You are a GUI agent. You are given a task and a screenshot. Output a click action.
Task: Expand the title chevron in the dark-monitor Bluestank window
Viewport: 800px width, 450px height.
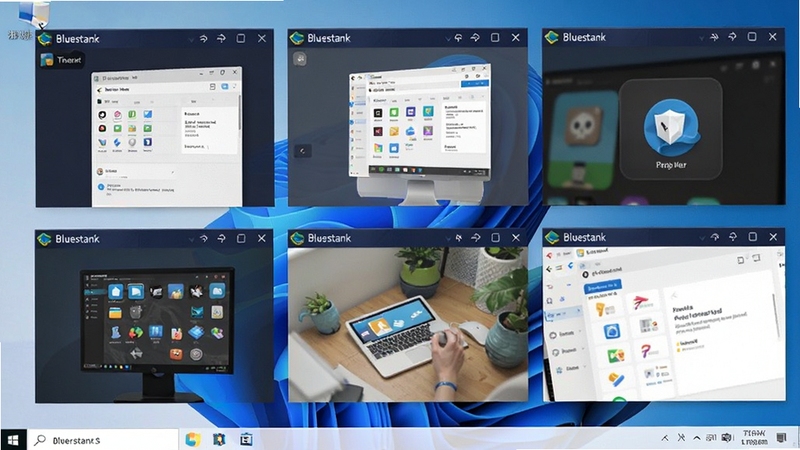pos(191,239)
